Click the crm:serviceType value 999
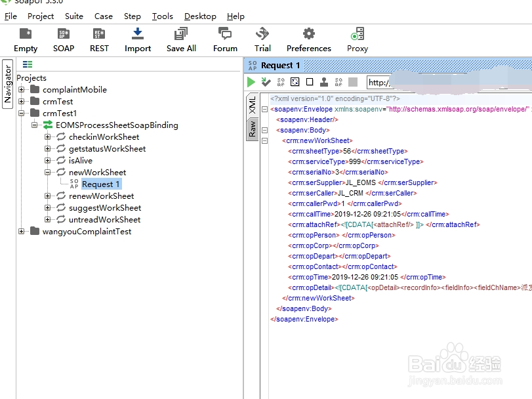Viewport: 532px width, 399px height. point(355,161)
